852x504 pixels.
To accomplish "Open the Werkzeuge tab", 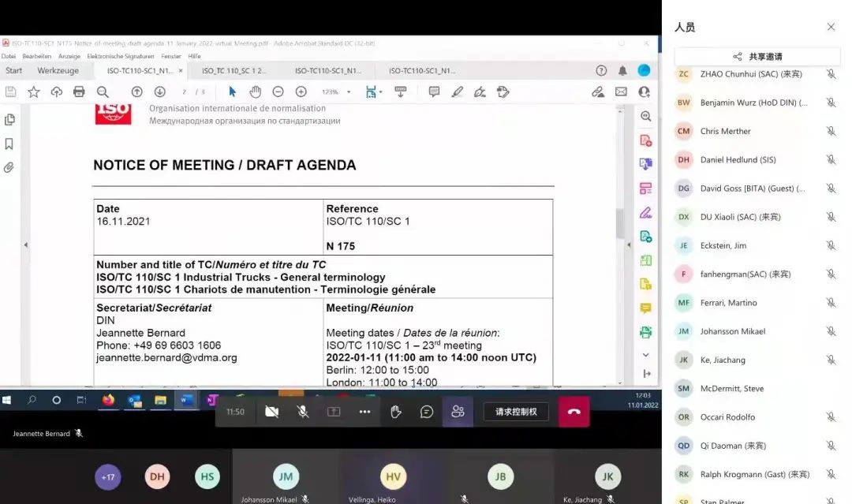I will tap(58, 71).
